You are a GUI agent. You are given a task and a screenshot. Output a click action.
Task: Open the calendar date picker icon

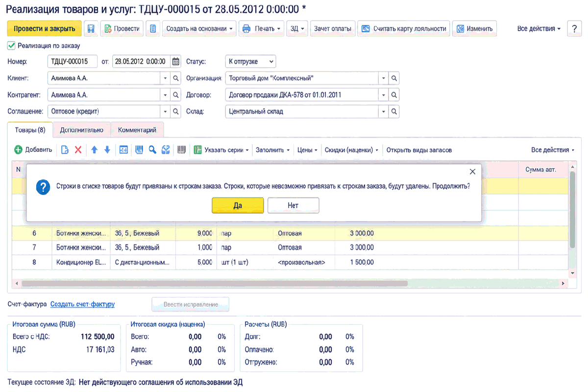[x=175, y=62]
